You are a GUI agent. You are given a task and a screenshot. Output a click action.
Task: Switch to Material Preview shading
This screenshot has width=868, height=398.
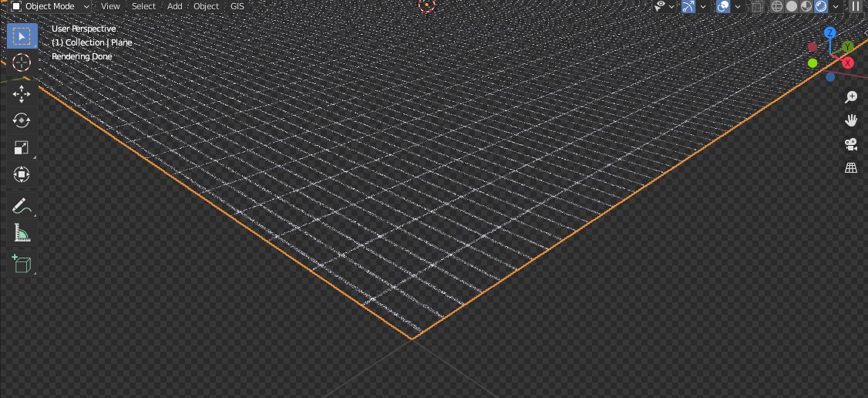pos(806,6)
